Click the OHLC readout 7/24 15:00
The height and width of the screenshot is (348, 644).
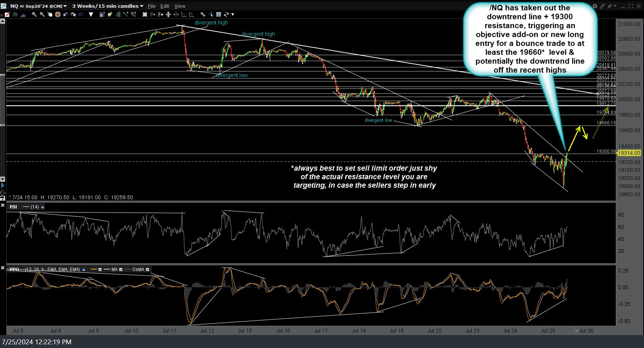point(73,197)
